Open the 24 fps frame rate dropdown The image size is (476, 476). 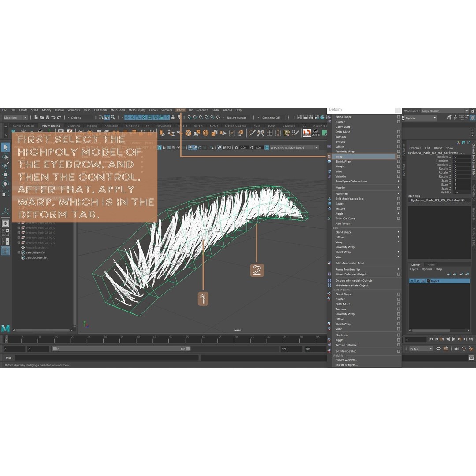tap(420, 349)
